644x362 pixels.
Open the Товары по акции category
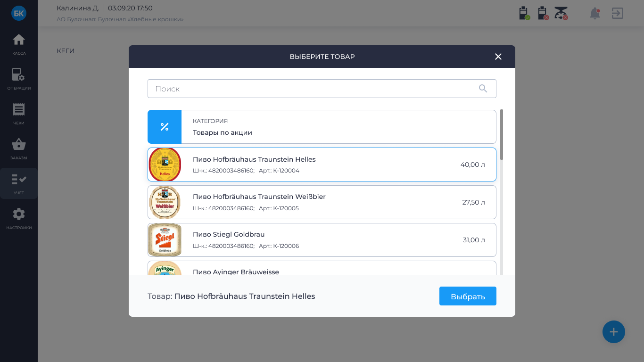coord(322,127)
